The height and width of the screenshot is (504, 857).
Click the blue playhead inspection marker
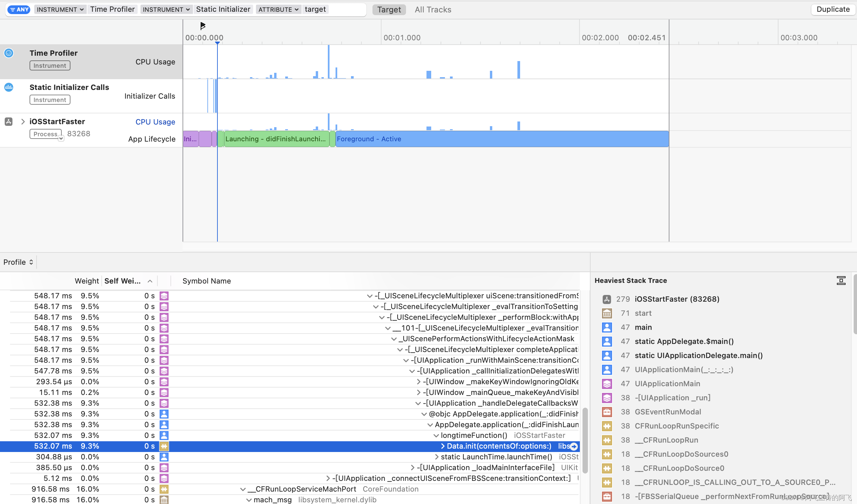(217, 43)
